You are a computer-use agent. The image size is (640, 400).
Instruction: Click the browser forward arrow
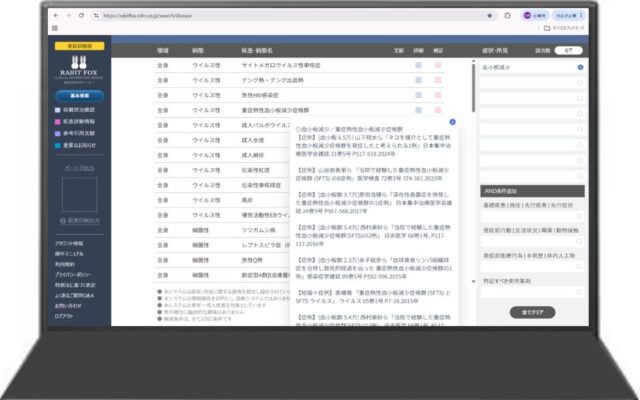click(x=69, y=16)
